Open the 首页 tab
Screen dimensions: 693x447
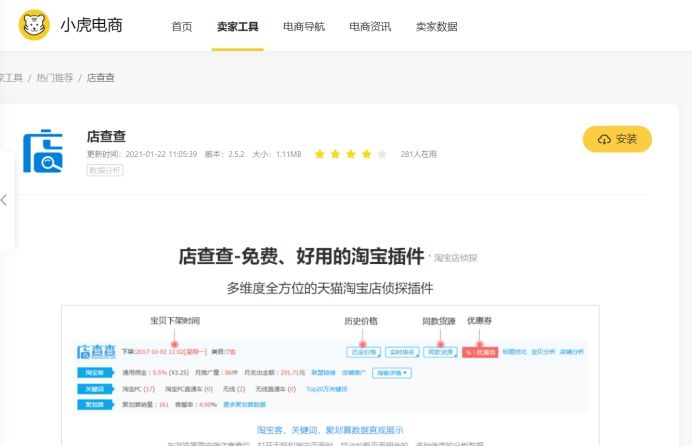coord(182,27)
